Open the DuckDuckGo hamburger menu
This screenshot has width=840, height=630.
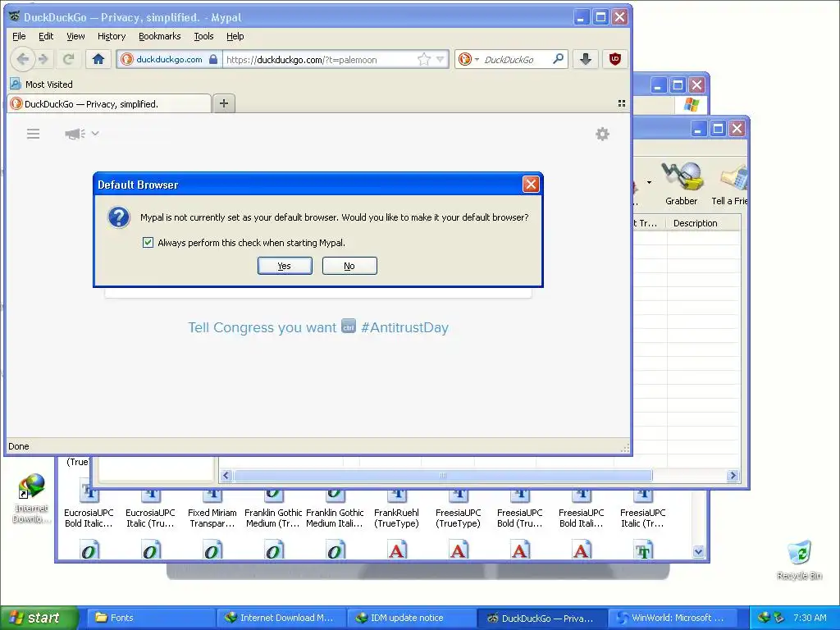click(x=33, y=134)
